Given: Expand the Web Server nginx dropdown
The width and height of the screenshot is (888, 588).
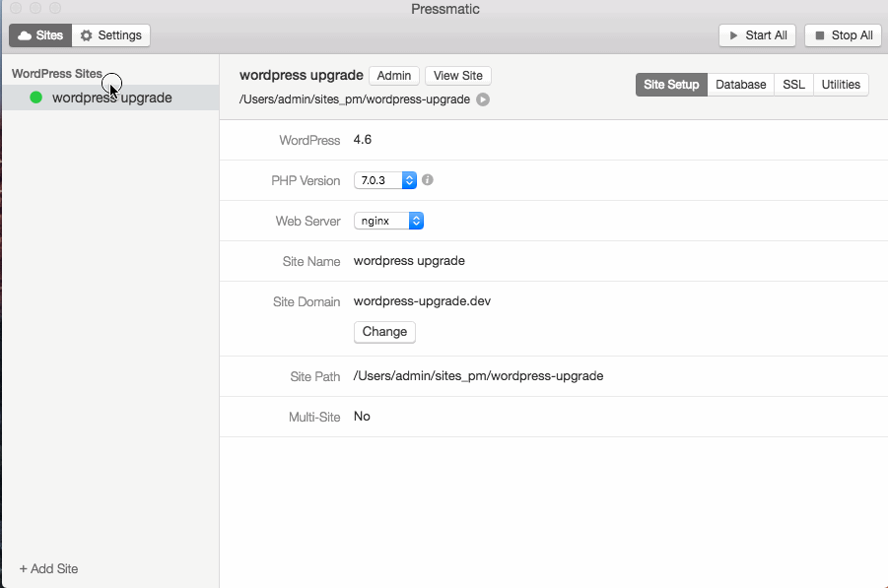Looking at the screenshot, I should [x=388, y=221].
